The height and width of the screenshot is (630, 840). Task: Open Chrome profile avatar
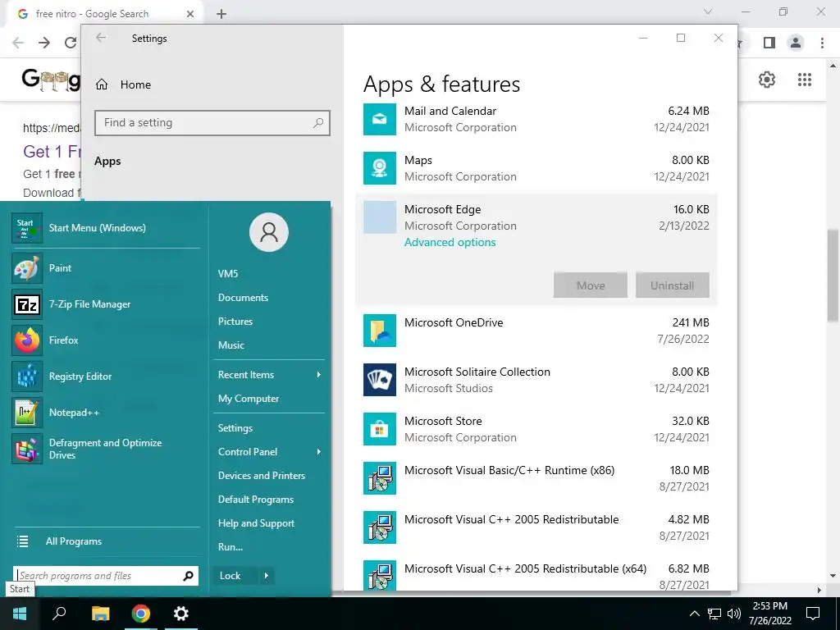point(796,43)
